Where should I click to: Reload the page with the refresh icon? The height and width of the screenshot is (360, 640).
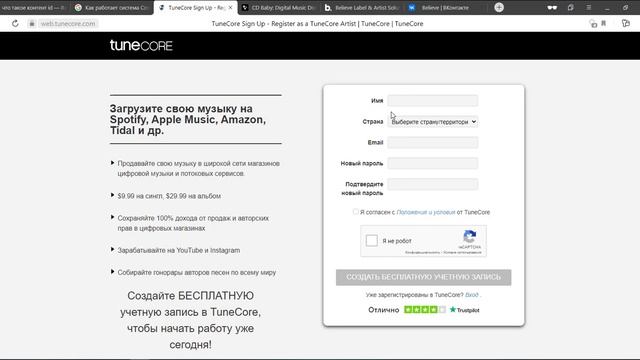click(x=15, y=24)
